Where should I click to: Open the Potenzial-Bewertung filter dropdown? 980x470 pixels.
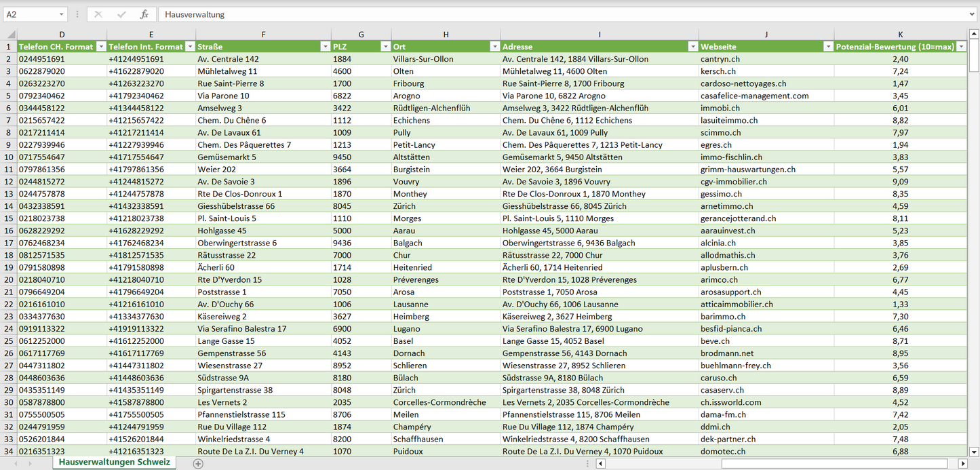pyautogui.click(x=961, y=47)
